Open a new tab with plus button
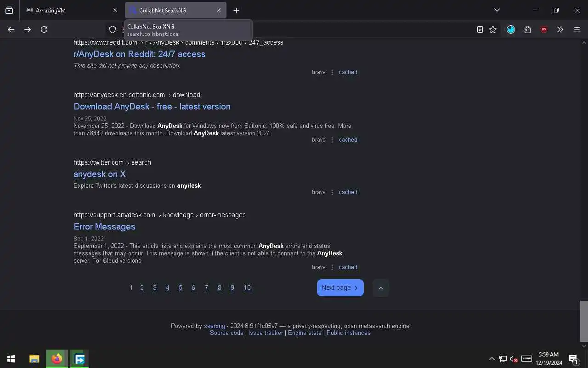This screenshot has width=588, height=368. [x=236, y=10]
